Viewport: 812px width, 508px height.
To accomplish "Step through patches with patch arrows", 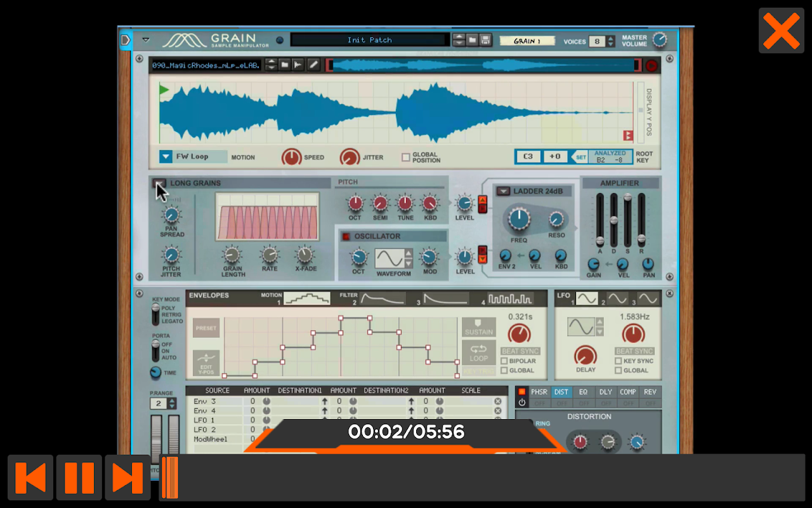I will coord(459,40).
